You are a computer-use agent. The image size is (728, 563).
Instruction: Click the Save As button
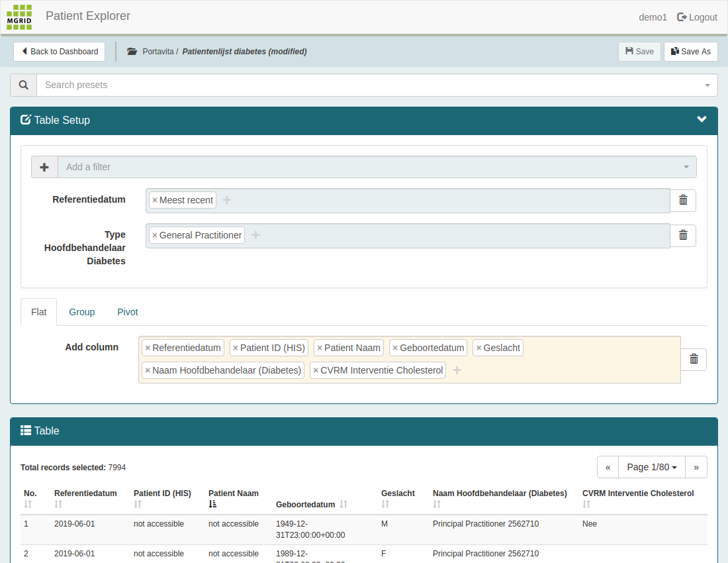pyautogui.click(x=691, y=52)
